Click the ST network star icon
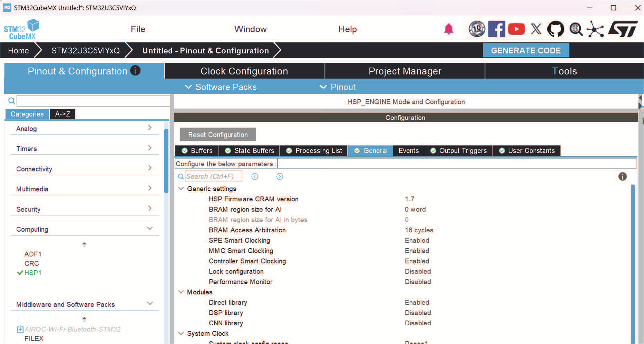The height and width of the screenshot is (344, 644). pyautogui.click(x=595, y=29)
